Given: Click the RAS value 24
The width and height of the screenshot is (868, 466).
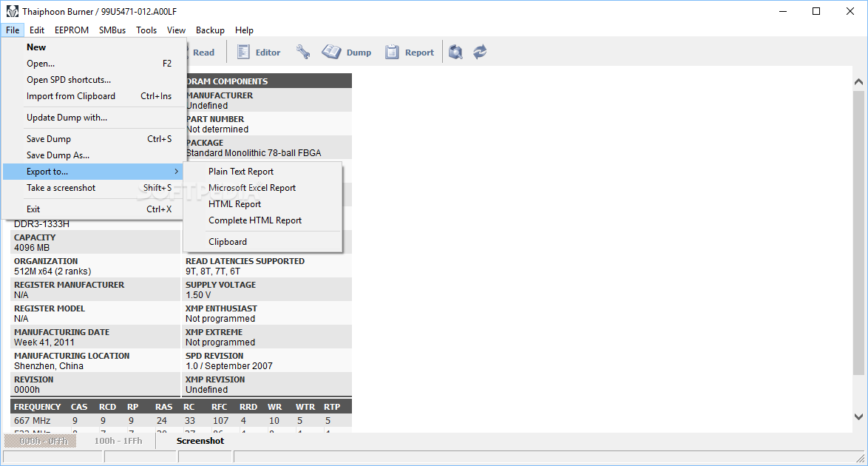Looking at the screenshot, I should 162,421.
